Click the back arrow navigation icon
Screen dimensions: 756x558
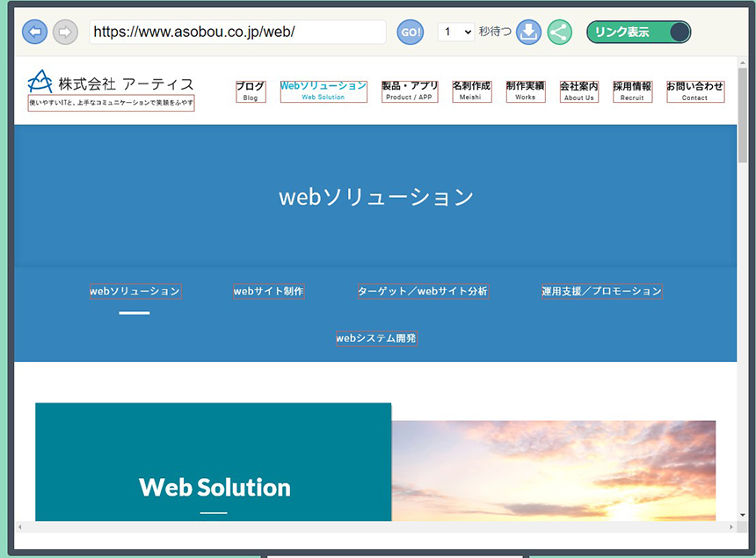click(x=34, y=32)
